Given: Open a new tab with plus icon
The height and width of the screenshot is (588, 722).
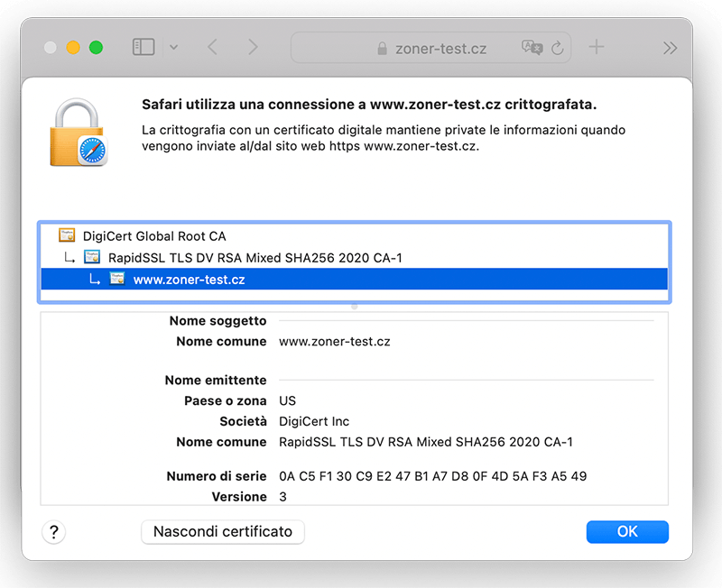Looking at the screenshot, I should (596, 47).
